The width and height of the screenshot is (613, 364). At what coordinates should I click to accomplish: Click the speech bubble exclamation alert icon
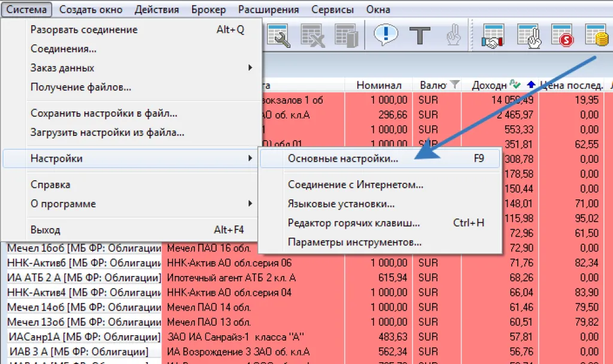click(386, 36)
